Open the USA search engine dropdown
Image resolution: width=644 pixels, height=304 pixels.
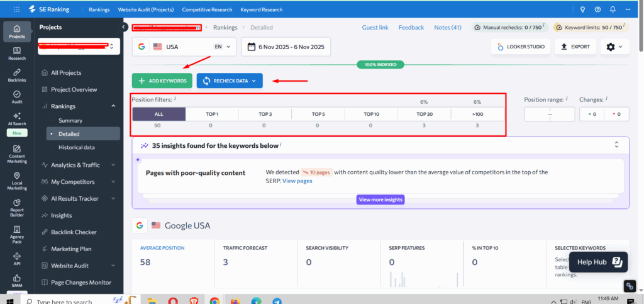pyautogui.click(x=184, y=47)
